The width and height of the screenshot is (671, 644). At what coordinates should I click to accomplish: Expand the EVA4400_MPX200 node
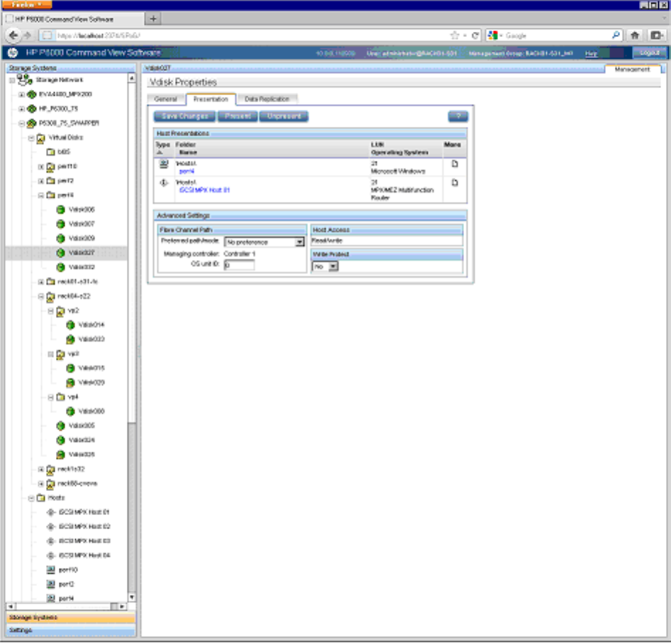click(21, 94)
